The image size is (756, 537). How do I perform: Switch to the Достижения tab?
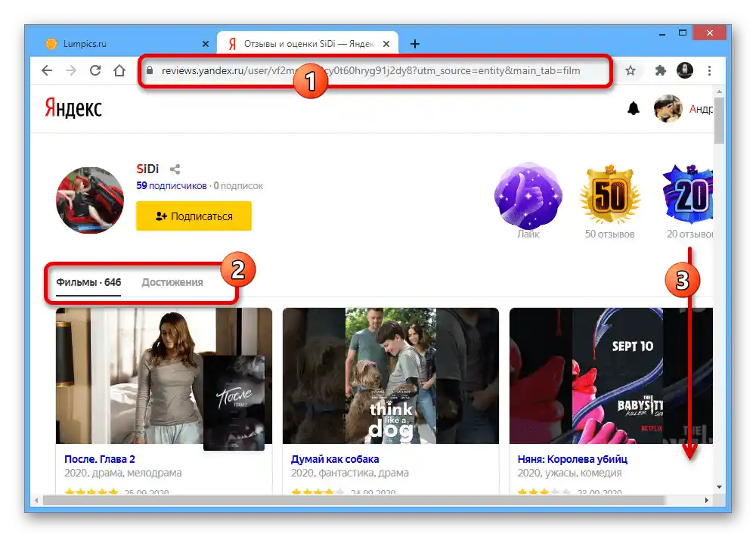(x=172, y=282)
